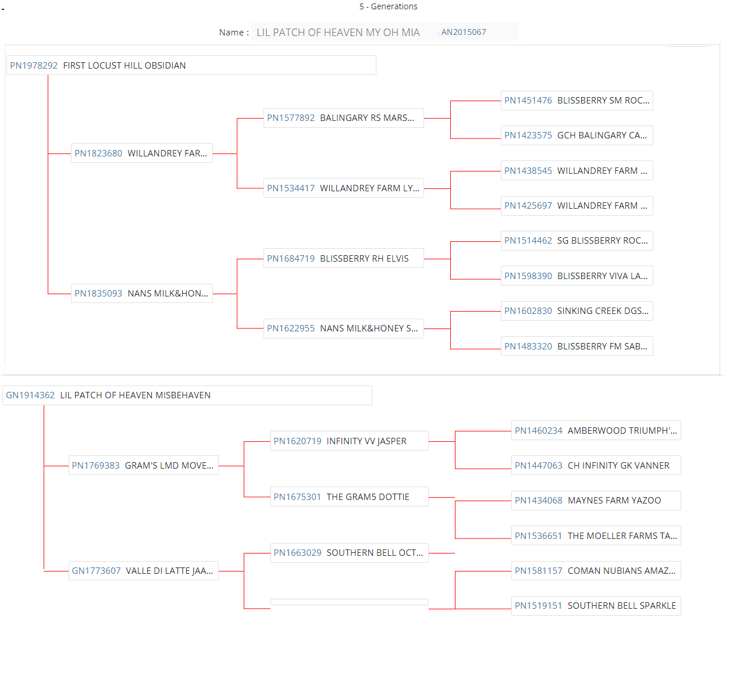This screenshot has width=744, height=700.
Task: Open the GN1914362 dam link
Action: [30, 395]
